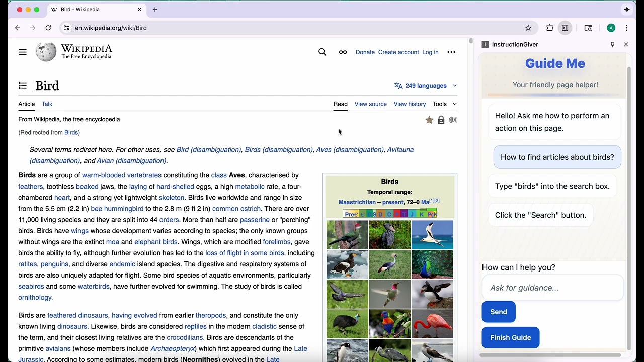The height and width of the screenshot is (362, 644).
Task: Open the Chrome extensions puzzle icon
Action: [x=550, y=28]
